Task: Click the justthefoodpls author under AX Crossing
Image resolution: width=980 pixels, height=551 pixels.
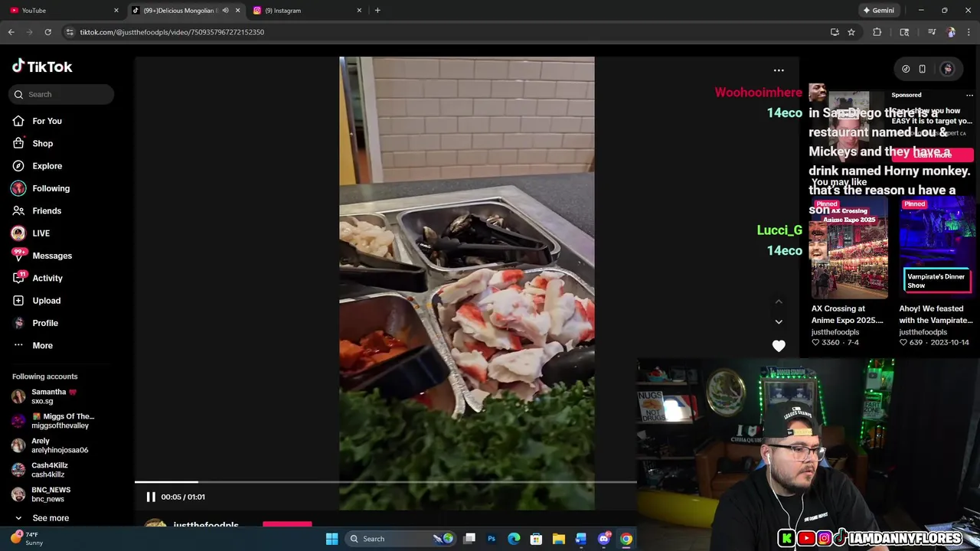Action: [x=835, y=332]
